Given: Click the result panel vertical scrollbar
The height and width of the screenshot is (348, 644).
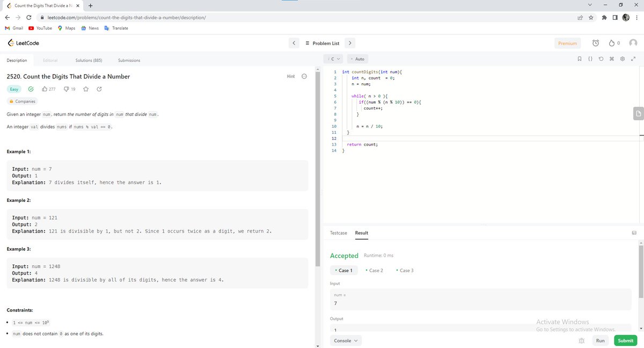Looking at the screenshot, I should click(x=640, y=271).
